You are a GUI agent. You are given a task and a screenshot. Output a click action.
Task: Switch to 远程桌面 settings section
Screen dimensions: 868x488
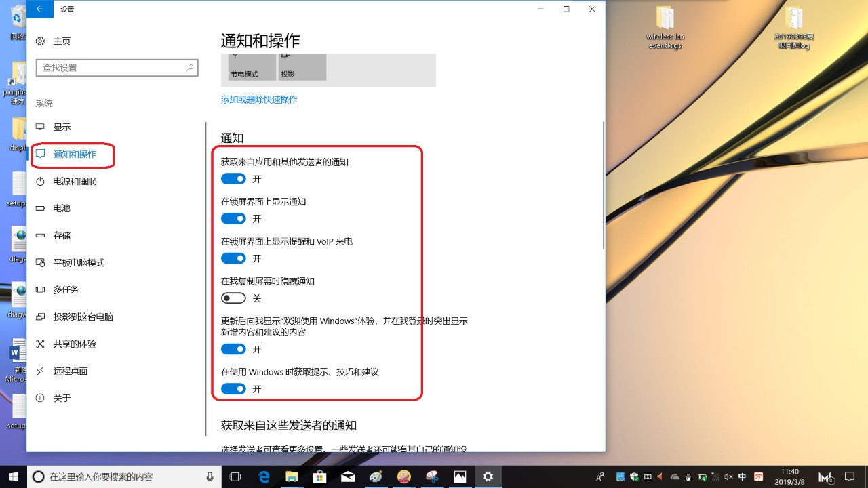(x=71, y=371)
